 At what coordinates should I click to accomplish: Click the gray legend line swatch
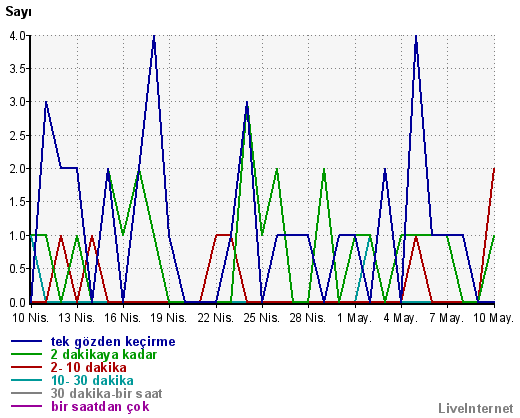tap(27, 393)
